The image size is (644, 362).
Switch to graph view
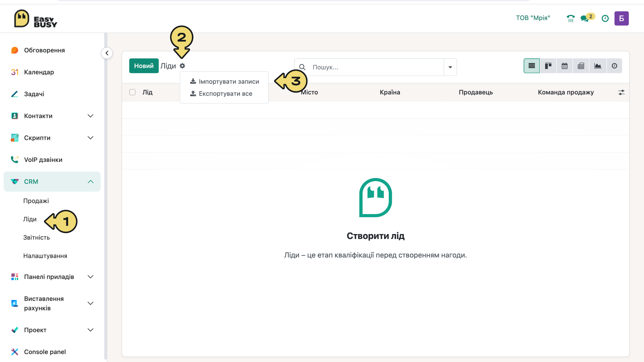(598, 66)
